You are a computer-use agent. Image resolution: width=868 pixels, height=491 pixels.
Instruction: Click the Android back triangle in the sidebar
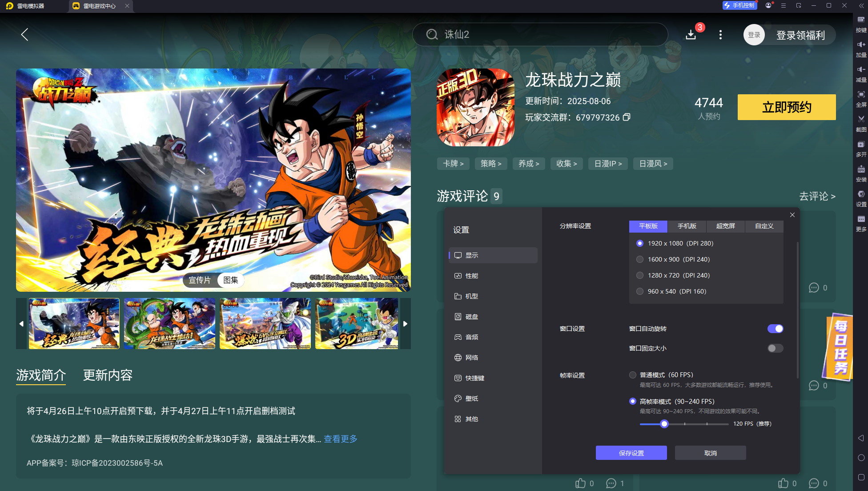pos(861,438)
